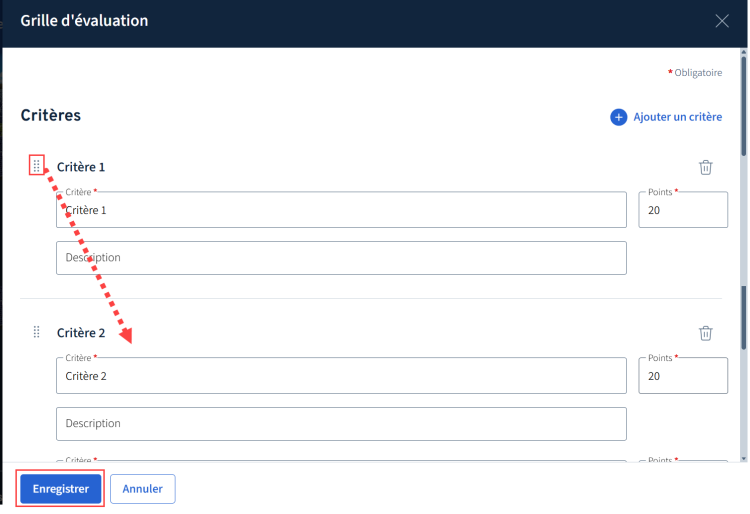Delete Critère 1 with its trash icon

(x=705, y=167)
